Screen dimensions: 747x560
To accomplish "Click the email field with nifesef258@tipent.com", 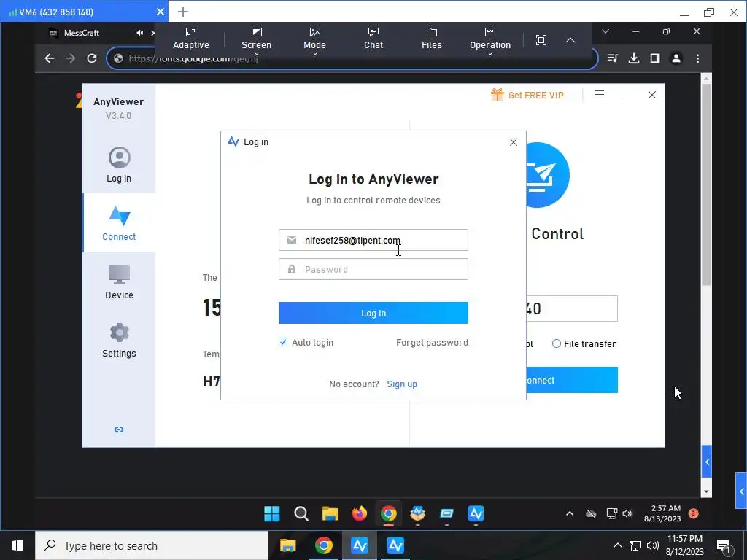I will click(x=373, y=240).
